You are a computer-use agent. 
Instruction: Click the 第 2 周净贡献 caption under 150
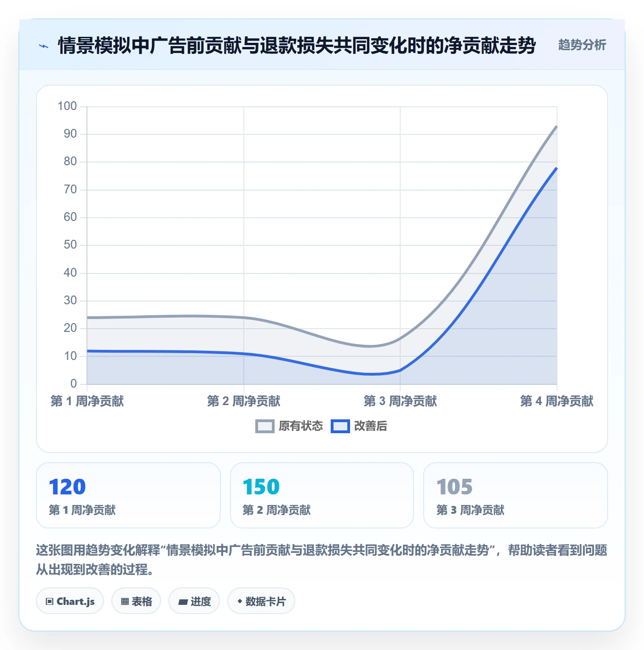point(276,510)
